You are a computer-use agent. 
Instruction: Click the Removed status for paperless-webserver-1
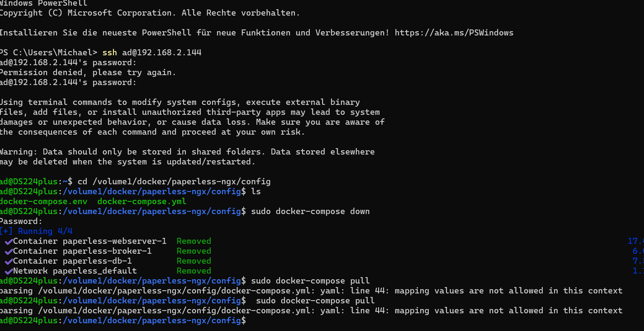pos(194,241)
